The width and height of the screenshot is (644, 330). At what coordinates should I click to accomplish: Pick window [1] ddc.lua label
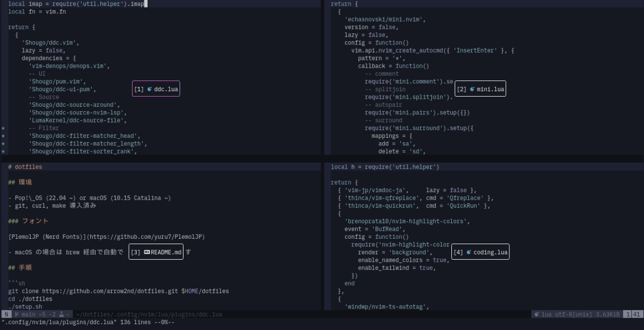[x=156, y=89]
